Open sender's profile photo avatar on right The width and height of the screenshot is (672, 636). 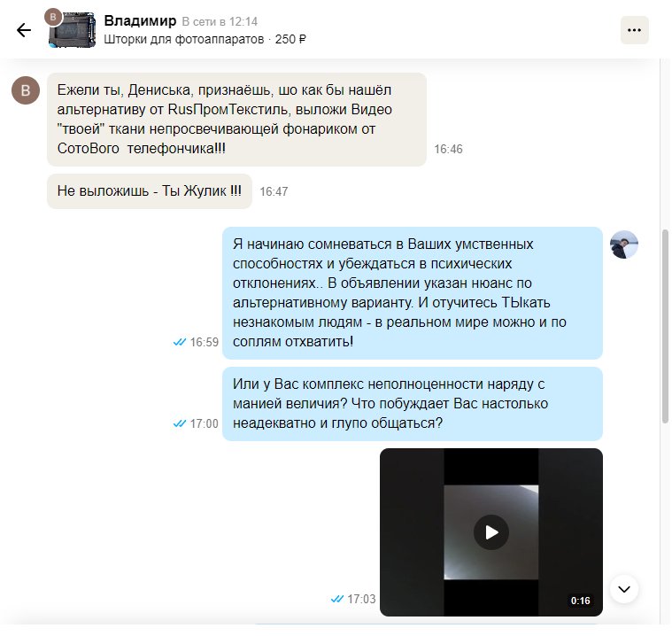click(624, 244)
